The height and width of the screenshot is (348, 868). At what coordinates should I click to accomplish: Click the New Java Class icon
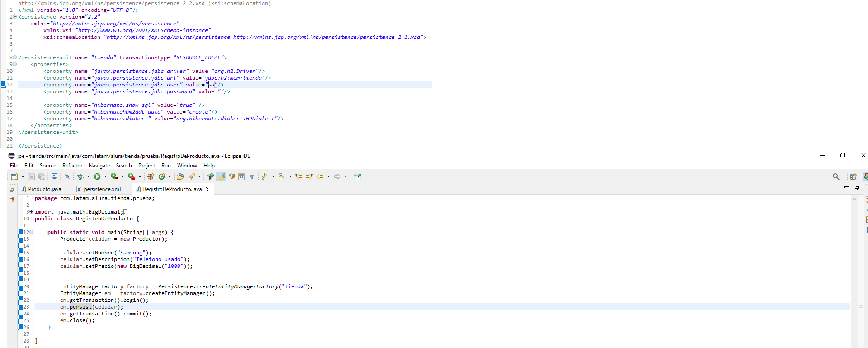point(162,176)
